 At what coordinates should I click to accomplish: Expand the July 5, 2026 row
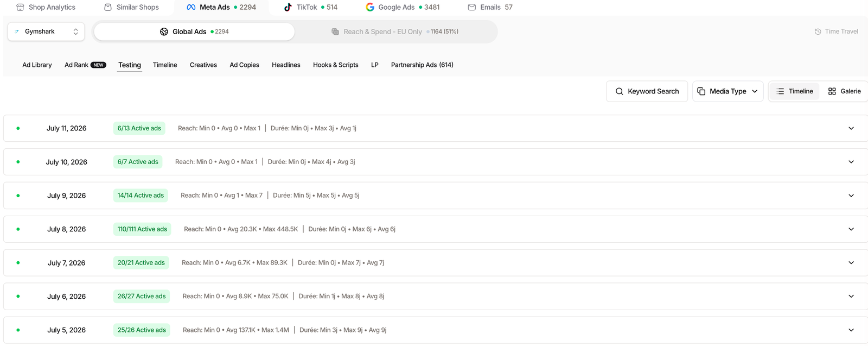851,330
